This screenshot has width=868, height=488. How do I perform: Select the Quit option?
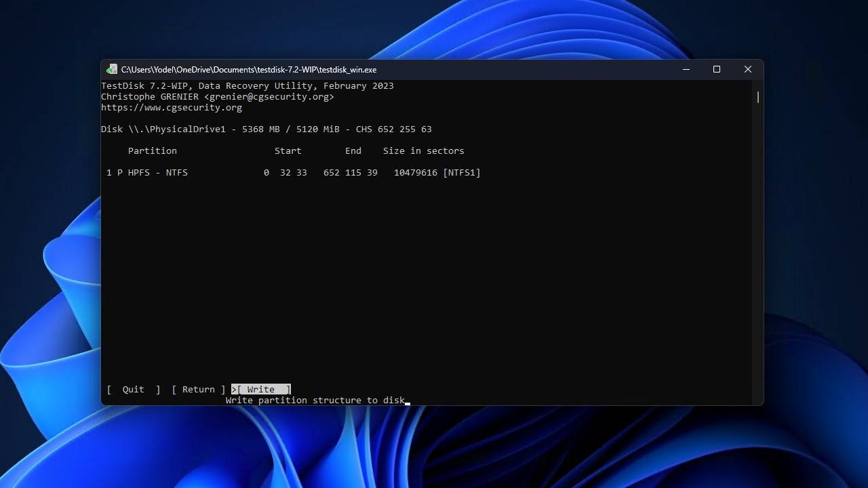coord(133,389)
